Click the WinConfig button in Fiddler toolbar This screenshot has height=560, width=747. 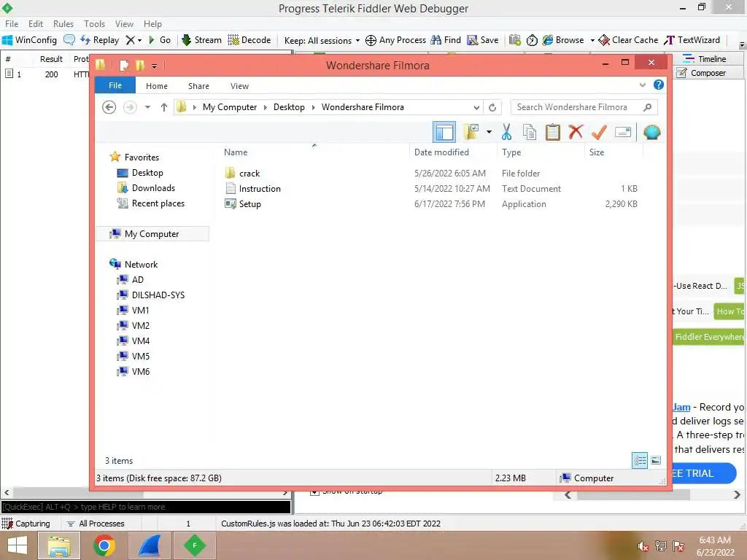[29, 40]
